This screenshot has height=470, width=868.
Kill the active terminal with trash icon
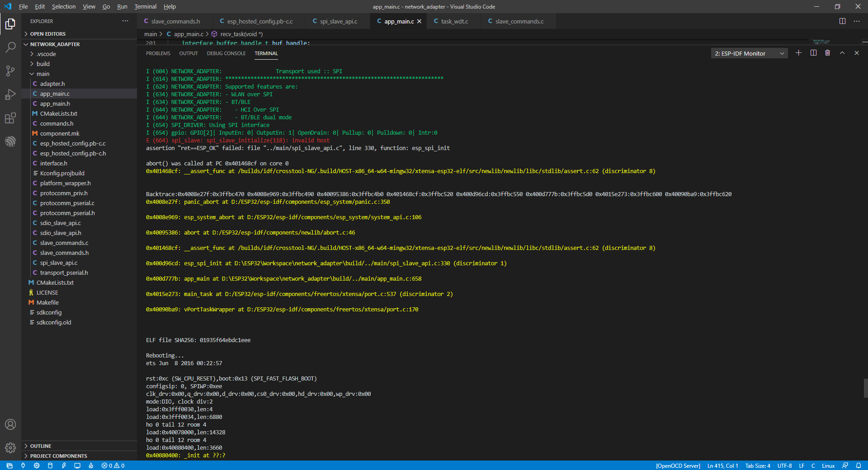coord(827,53)
